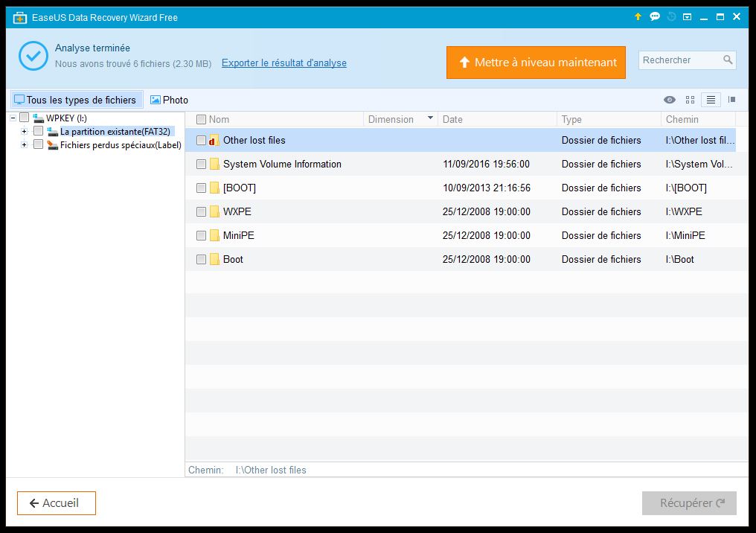Image resolution: width=756 pixels, height=533 pixels.
Task: Tick the System Volume Information checkbox
Action: coord(201,164)
